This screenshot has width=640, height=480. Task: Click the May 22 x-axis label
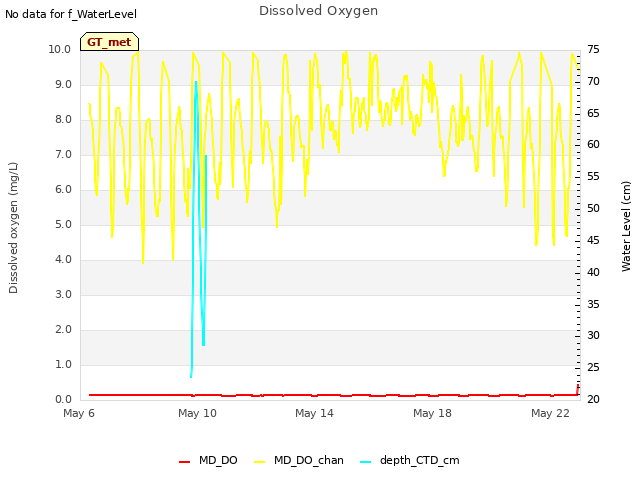click(x=550, y=413)
